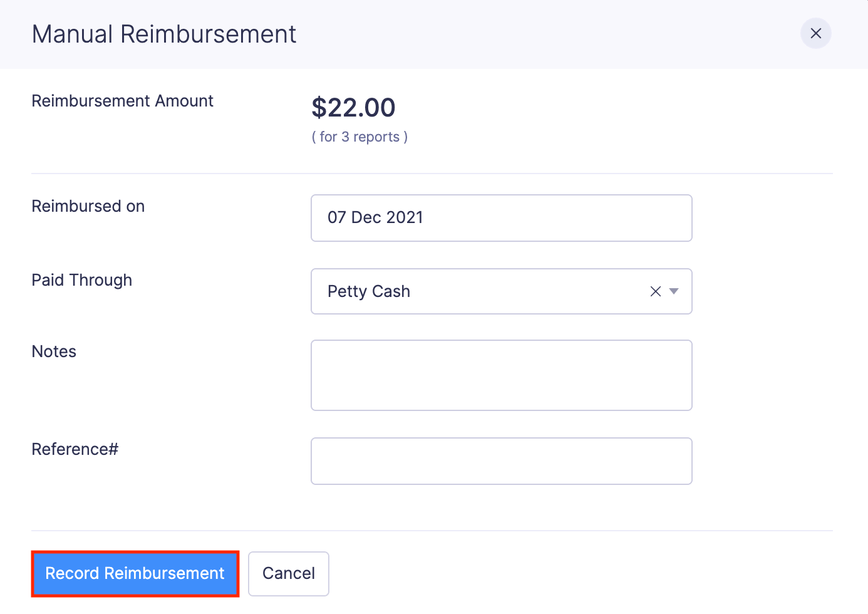Click the for 3 reports caption
The height and width of the screenshot is (614, 868).
point(359,137)
